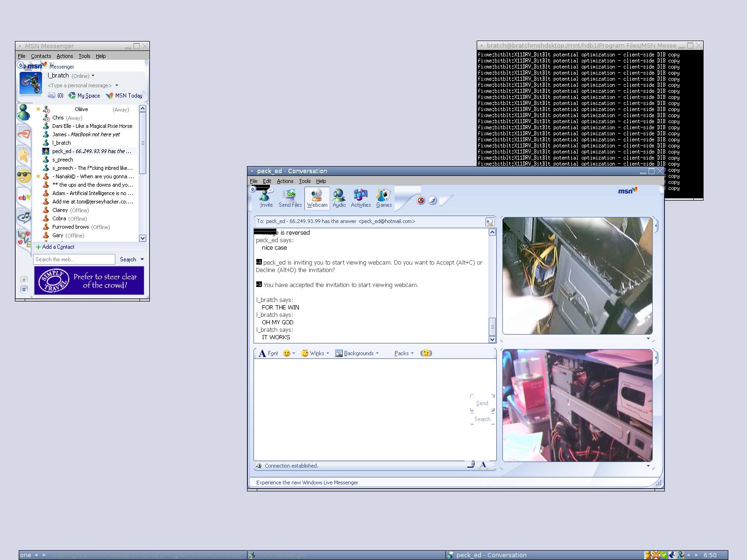
Task: Click the MSN buddy system tray icon
Action: click(681, 555)
